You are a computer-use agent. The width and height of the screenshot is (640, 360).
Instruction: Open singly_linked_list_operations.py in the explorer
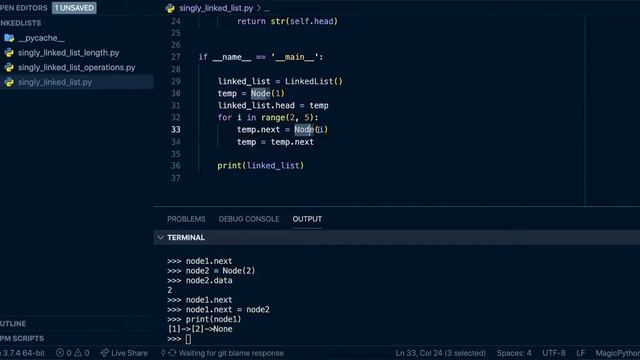coord(76,67)
